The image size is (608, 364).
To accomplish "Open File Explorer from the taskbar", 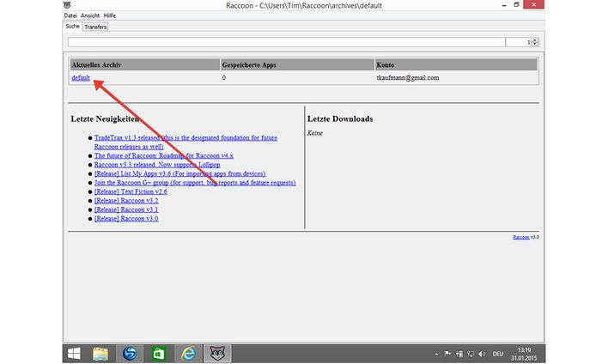I will (100, 354).
